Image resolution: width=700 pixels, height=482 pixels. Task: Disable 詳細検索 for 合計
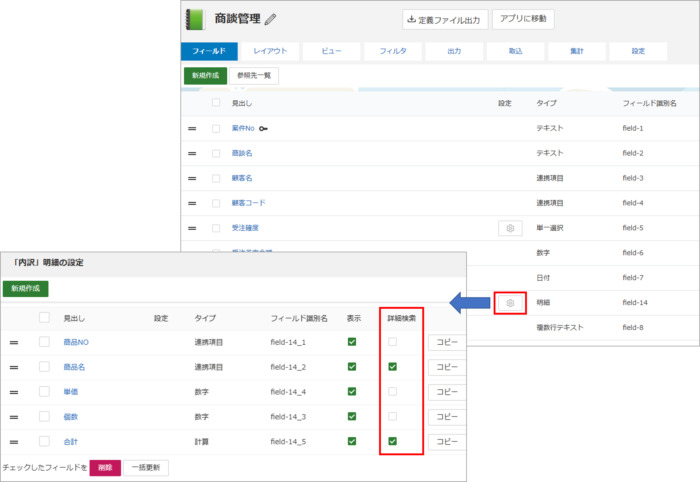tap(392, 441)
